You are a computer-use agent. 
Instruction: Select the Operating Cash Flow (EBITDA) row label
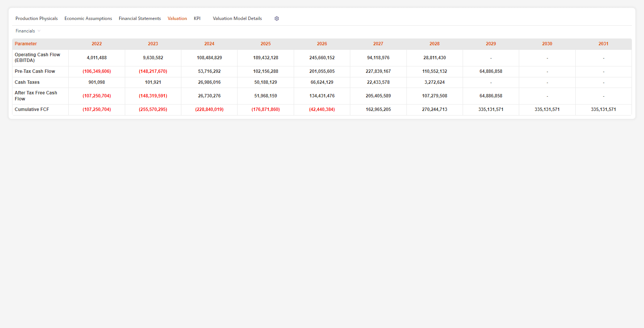click(37, 58)
